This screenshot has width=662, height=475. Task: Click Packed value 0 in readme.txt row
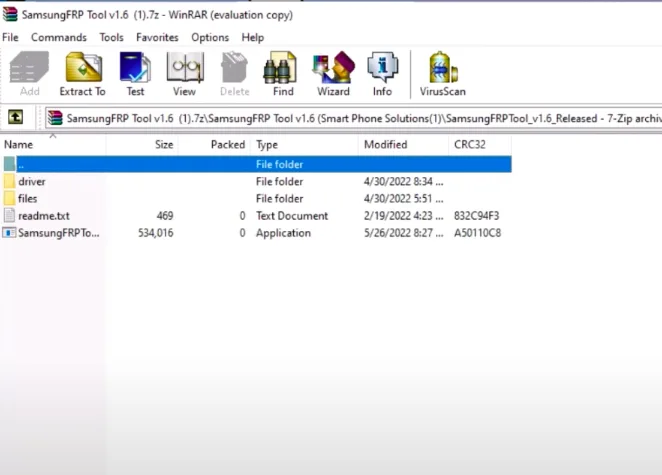point(242,216)
